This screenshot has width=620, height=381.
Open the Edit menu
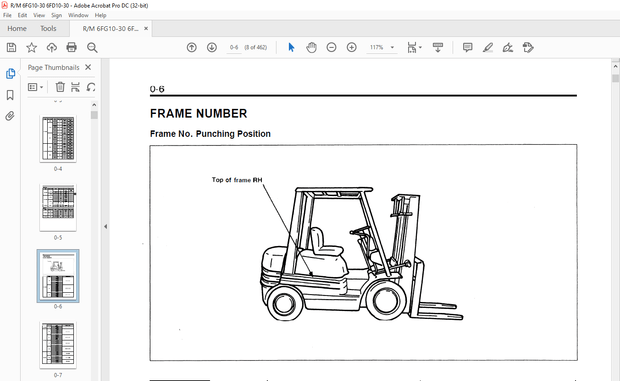[x=22, y=15]
